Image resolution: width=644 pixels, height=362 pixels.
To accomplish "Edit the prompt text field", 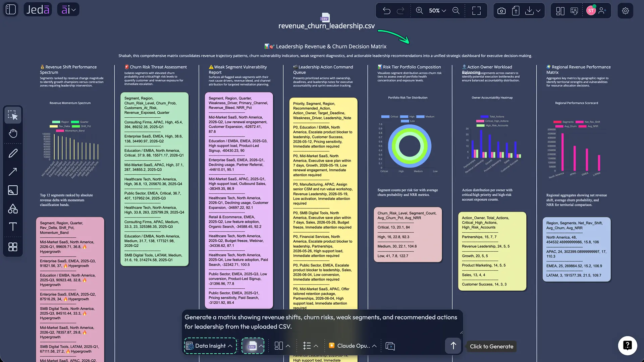I will [x=321, y=322].
